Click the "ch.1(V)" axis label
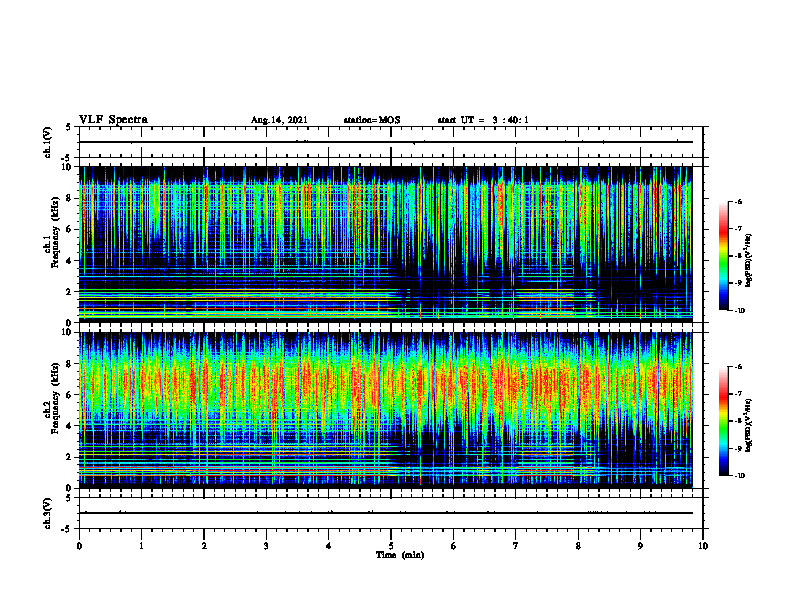Viewport: 792px width, 612px height. 47,142
